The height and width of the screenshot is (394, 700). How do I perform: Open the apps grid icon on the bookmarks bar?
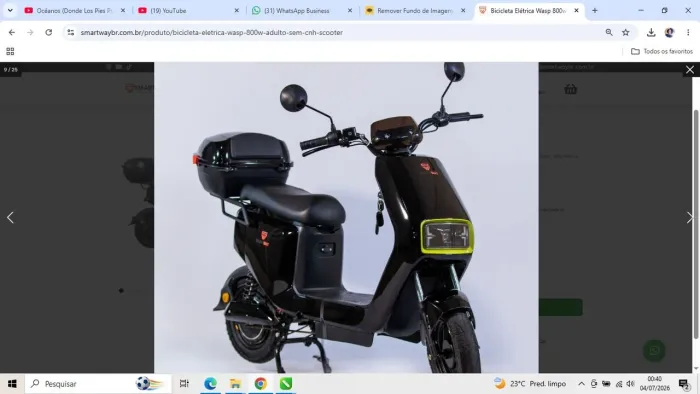tap(10, 51)
